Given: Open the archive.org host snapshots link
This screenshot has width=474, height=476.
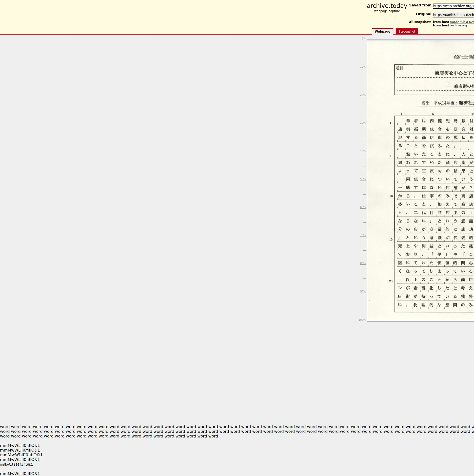Looking at the screenshot, I should pos(458,25).
